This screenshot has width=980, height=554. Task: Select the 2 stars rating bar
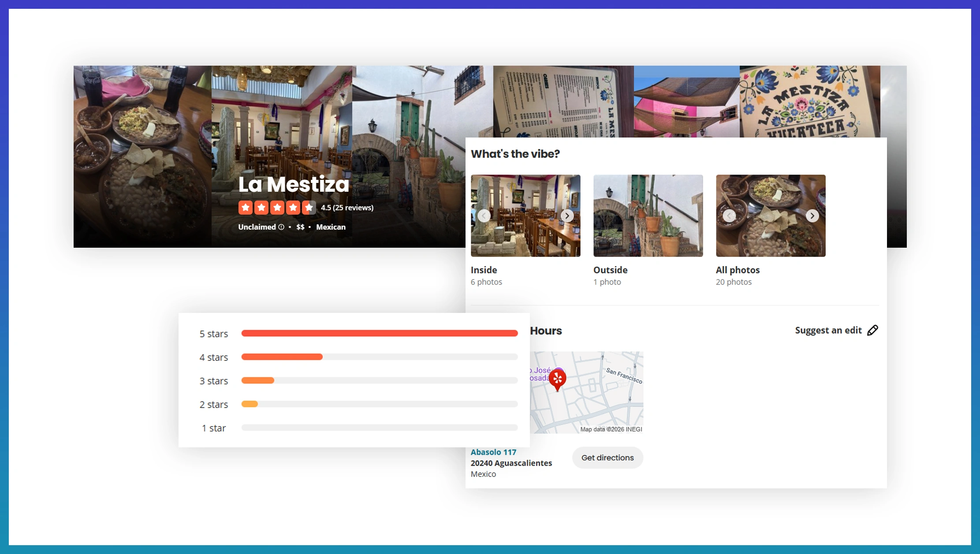[379, 404]
